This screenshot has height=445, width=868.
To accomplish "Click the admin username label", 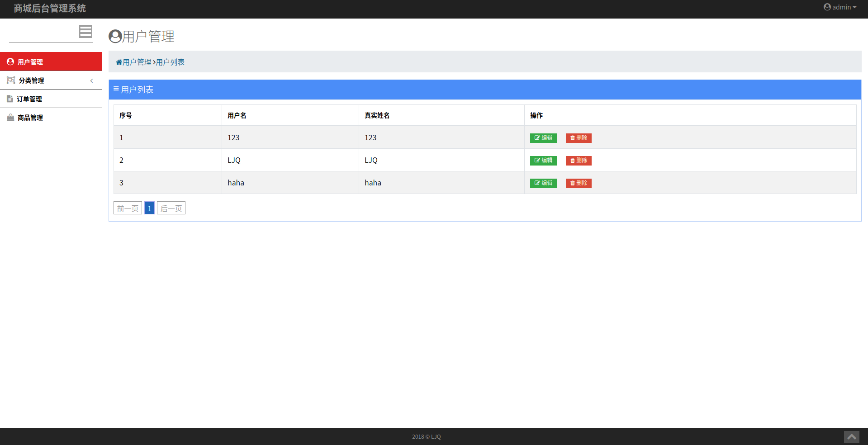I will (841, 7).
